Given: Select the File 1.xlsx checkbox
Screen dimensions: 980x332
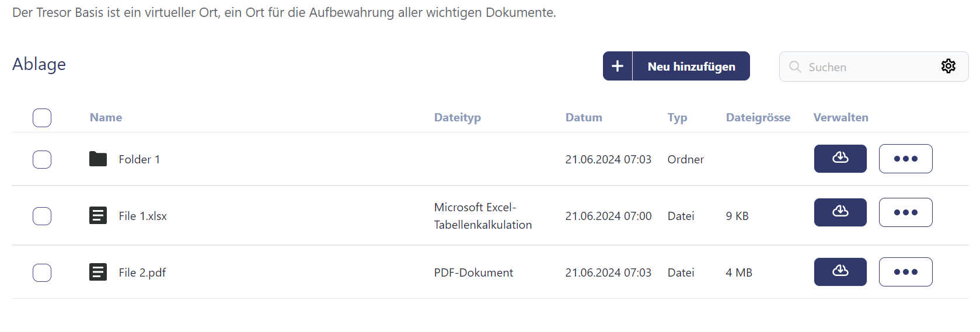Looking at the screenshot, I should click(x=42, y=216).
